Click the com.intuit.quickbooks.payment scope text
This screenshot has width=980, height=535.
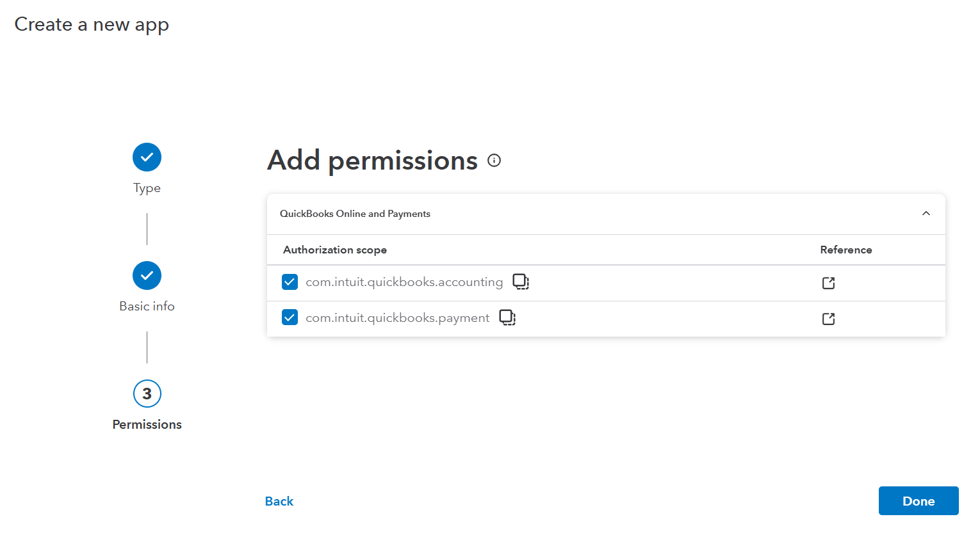397,318
